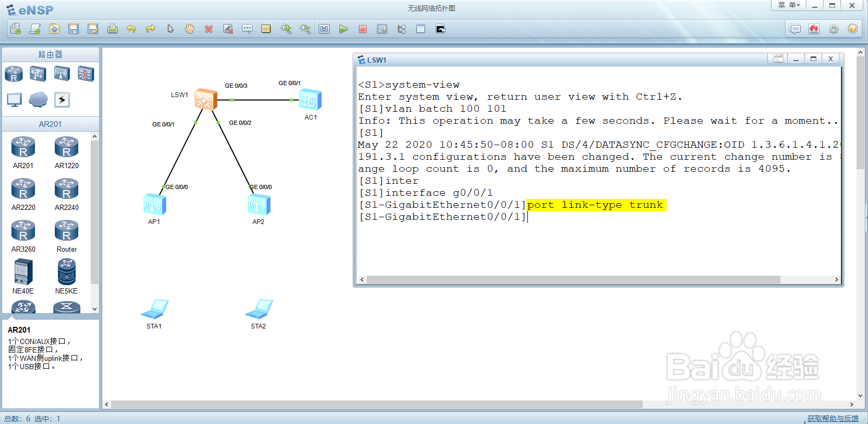
Task: Undo the last action
Action: point(131,29)
